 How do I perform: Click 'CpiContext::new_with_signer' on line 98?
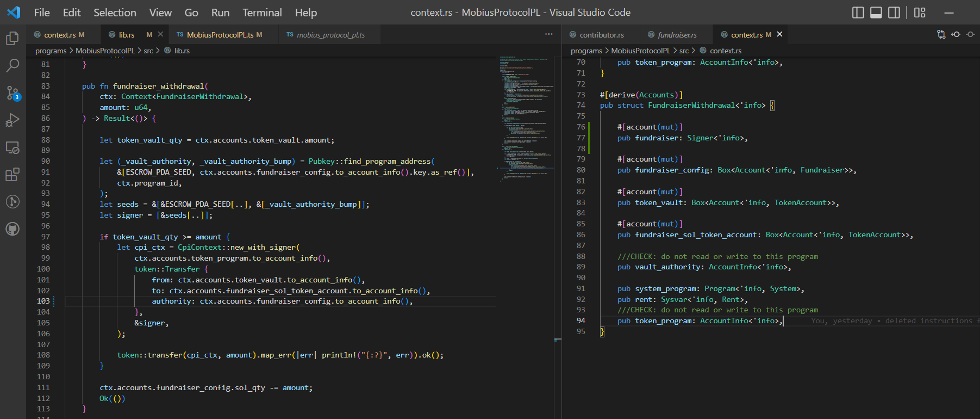[236, 247]
